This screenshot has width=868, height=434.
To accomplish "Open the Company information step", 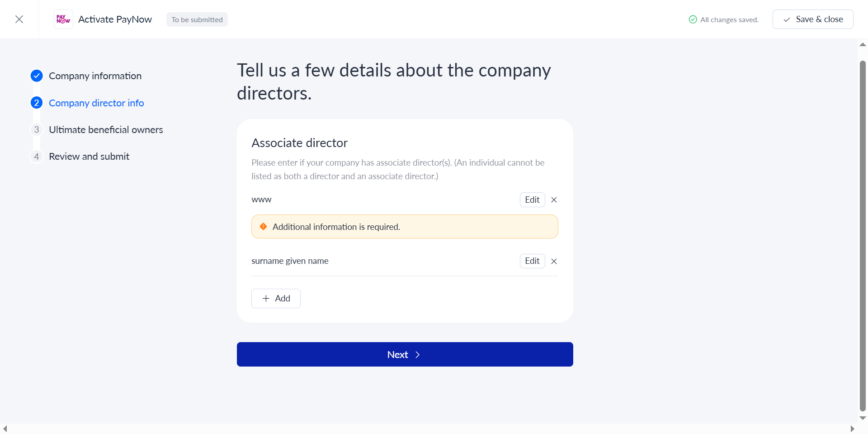I will pyautogui.click(x=95, y=76).
